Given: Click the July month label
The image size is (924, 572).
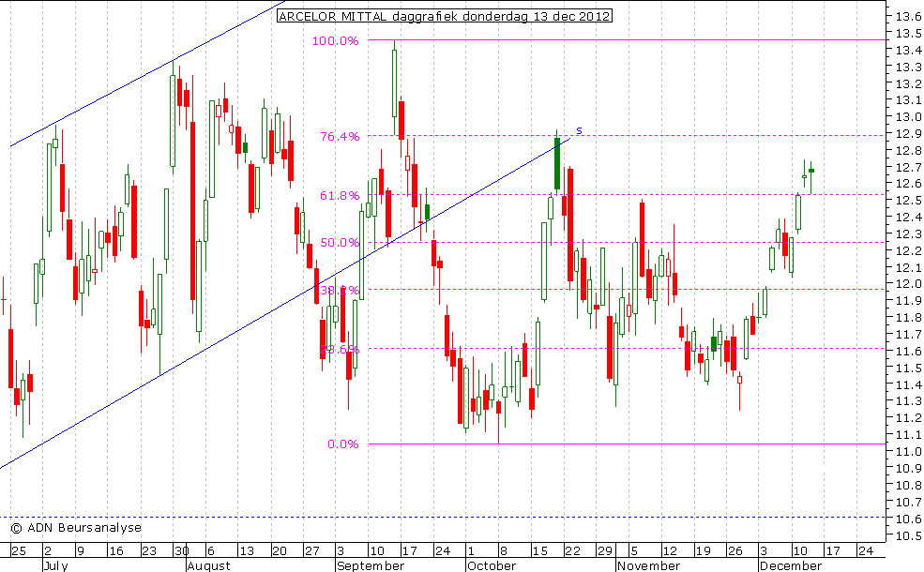Looking at the screenshot, I should 56,565.
